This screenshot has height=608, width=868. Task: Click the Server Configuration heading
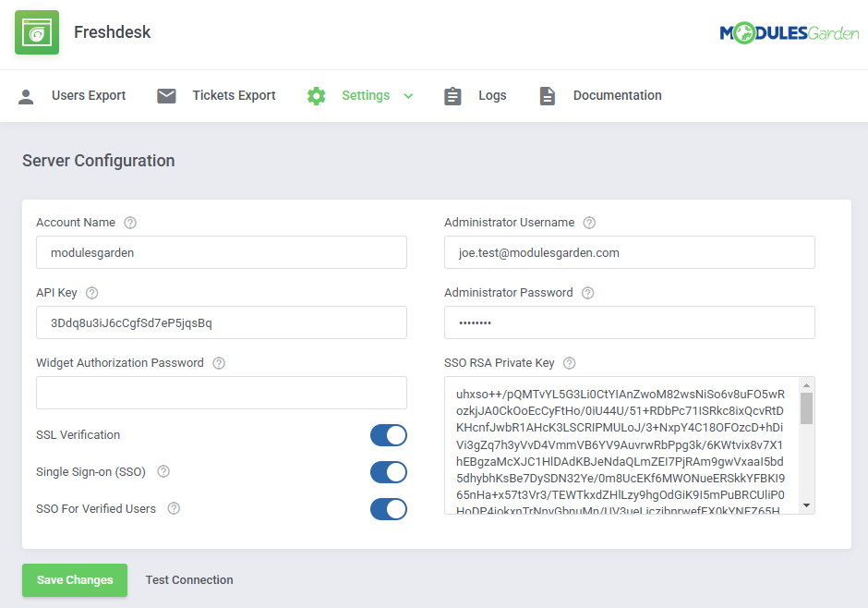pyautogui.click(x=99, y=161)
